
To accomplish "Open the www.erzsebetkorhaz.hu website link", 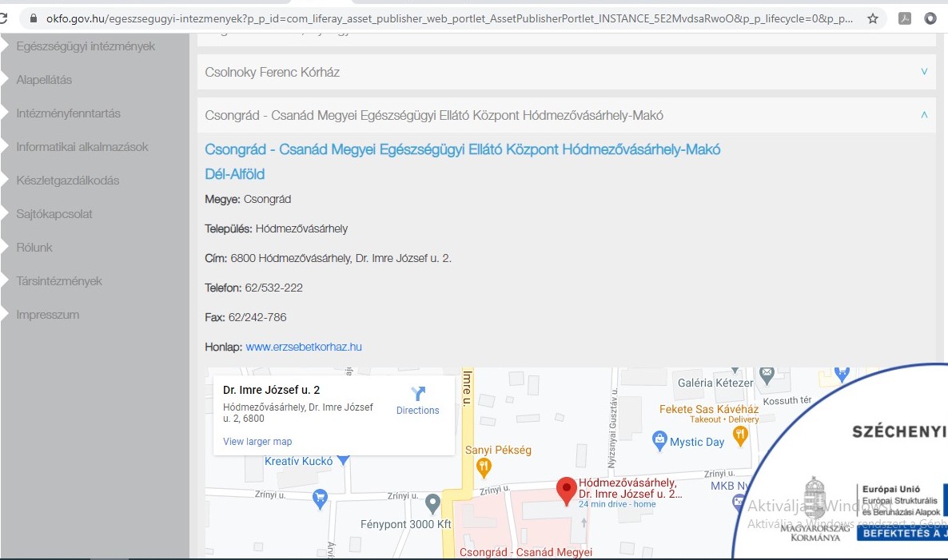I will pos(304,347).
